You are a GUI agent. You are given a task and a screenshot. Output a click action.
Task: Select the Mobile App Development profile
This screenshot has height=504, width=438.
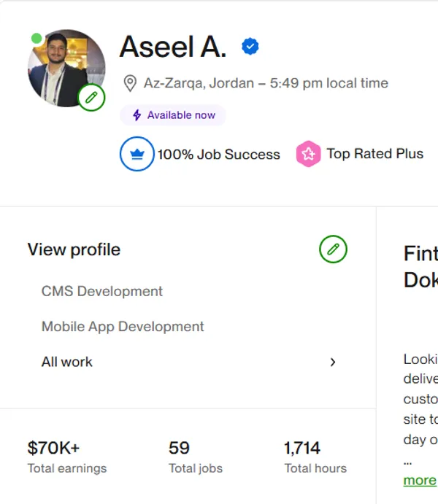point(123,327)
